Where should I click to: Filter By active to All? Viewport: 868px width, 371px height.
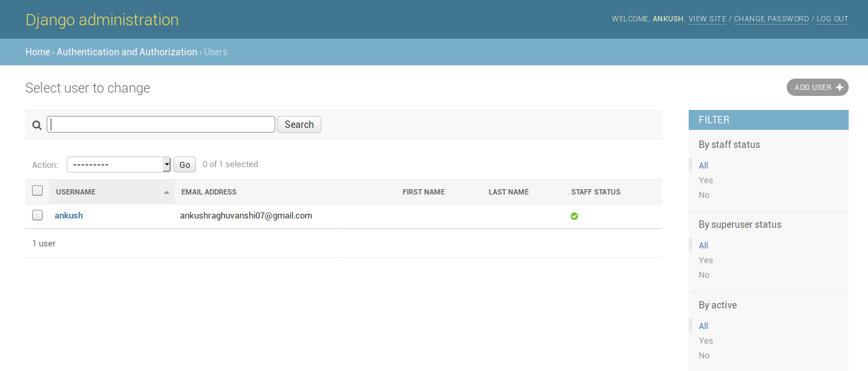[x=703, y=326]
